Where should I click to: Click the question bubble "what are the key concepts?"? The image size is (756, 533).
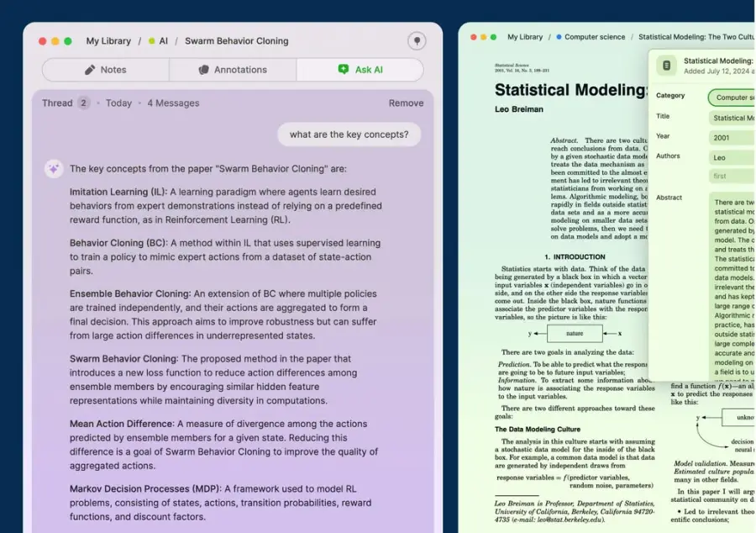349,135
